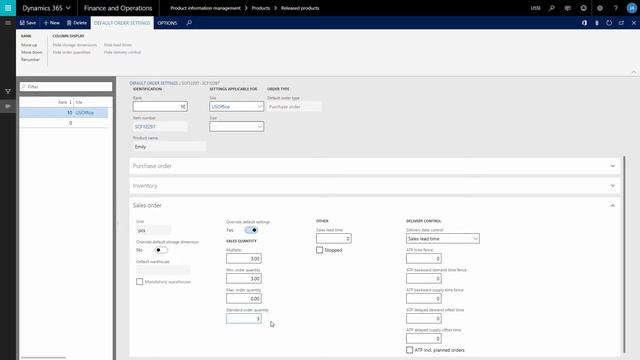Open the help question mark icon

tap(616, 8)
